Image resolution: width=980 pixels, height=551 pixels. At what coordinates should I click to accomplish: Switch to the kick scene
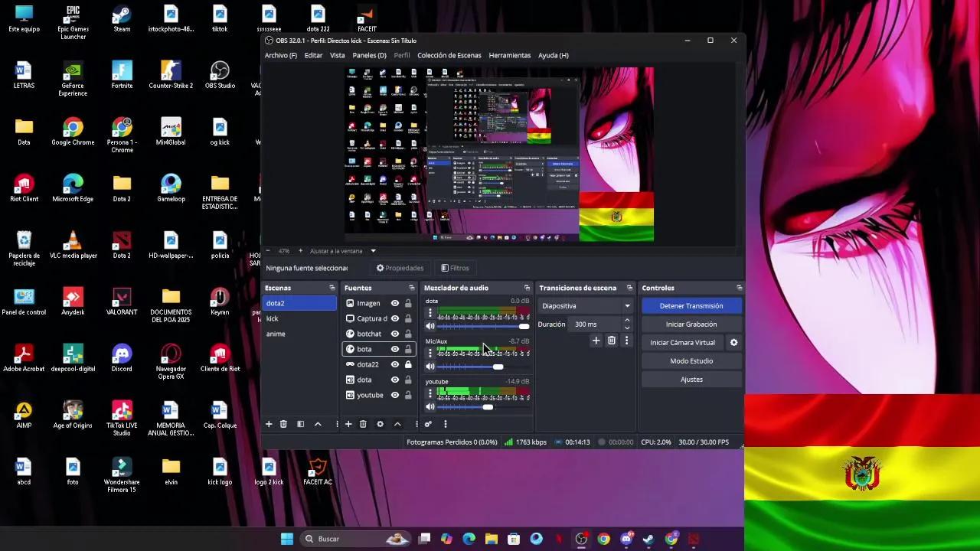(x=299, y=318)
